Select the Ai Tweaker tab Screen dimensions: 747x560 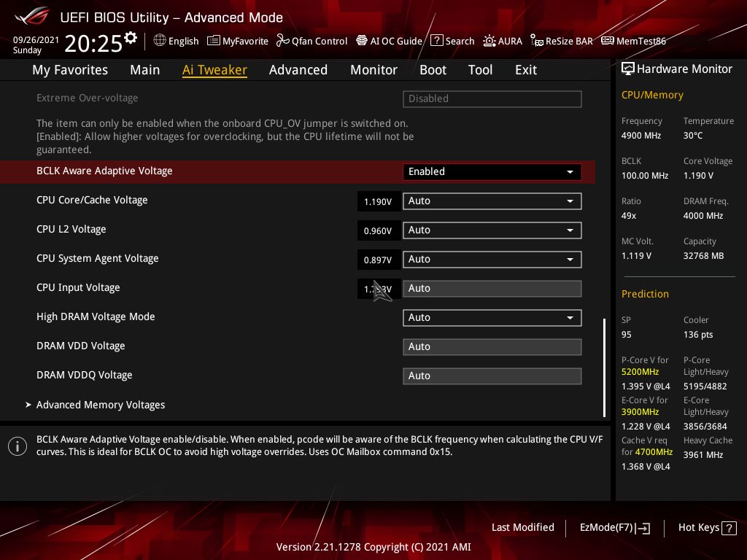click(214, 70)
